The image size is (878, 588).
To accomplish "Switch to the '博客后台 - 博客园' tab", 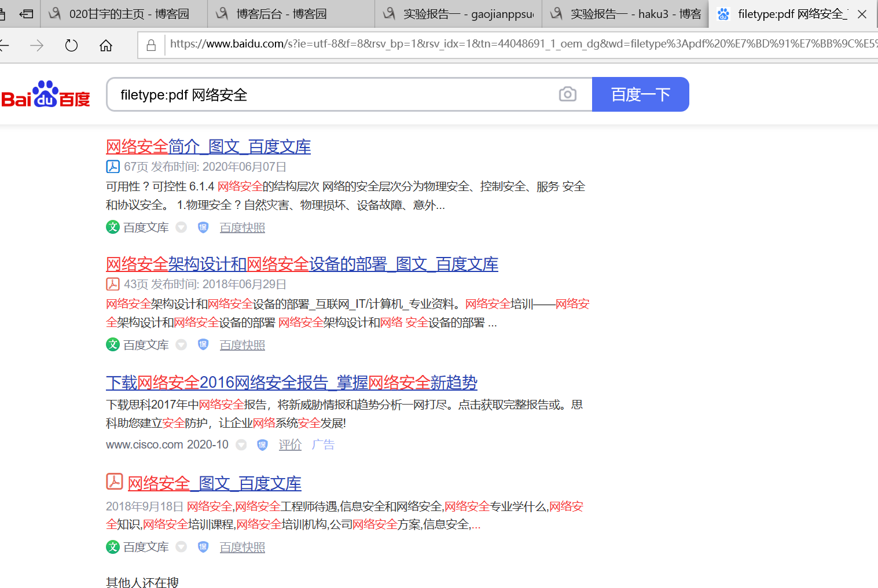I will click(x=291, y=14).
